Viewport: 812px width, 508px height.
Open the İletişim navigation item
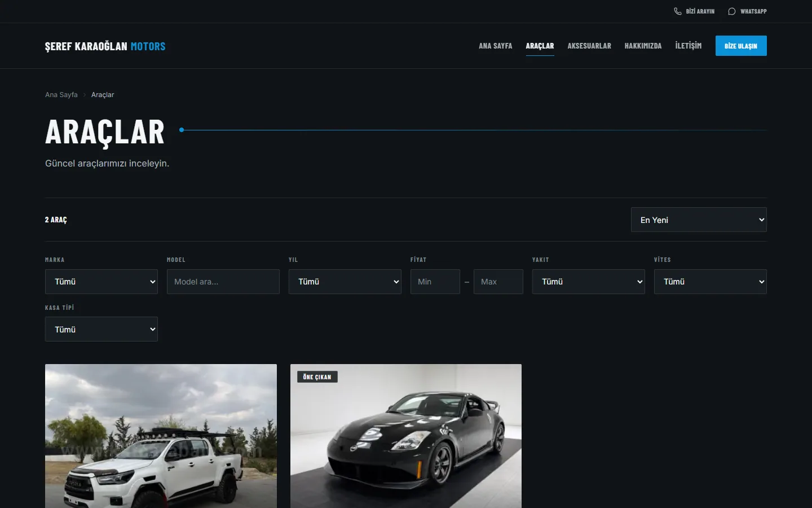pos(689,46)
